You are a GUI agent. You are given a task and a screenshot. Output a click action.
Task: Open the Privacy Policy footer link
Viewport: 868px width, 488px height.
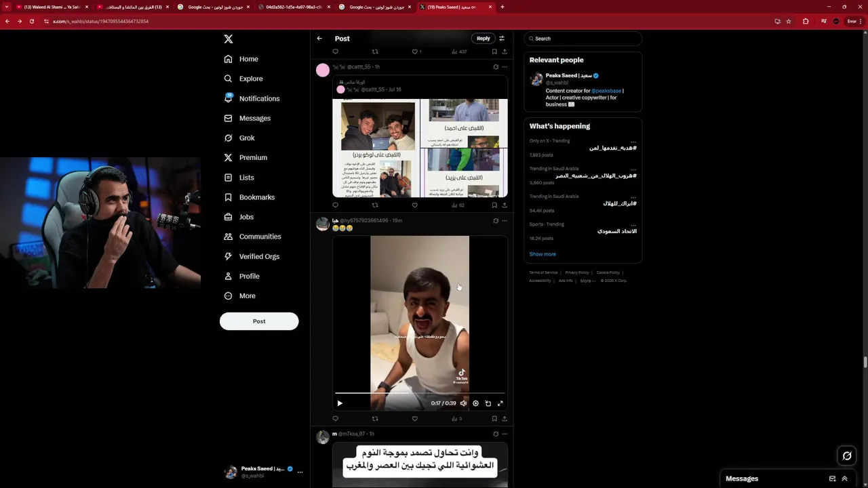576,272
